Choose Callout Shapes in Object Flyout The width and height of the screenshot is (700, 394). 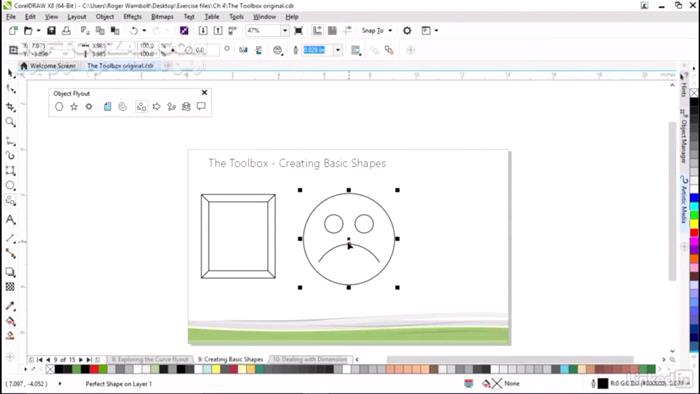(x=201, y=106)
